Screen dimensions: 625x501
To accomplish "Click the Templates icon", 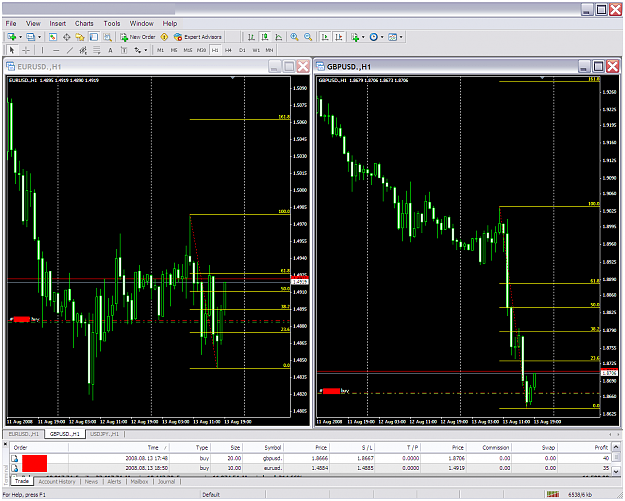I will pyautogui.click(x=393, y=37).
